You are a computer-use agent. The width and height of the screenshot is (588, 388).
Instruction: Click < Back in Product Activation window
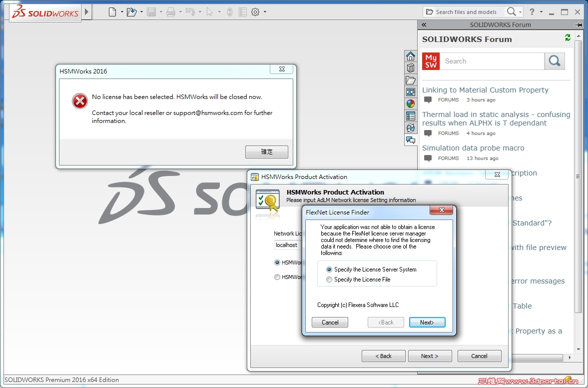[x=383, y=356]
